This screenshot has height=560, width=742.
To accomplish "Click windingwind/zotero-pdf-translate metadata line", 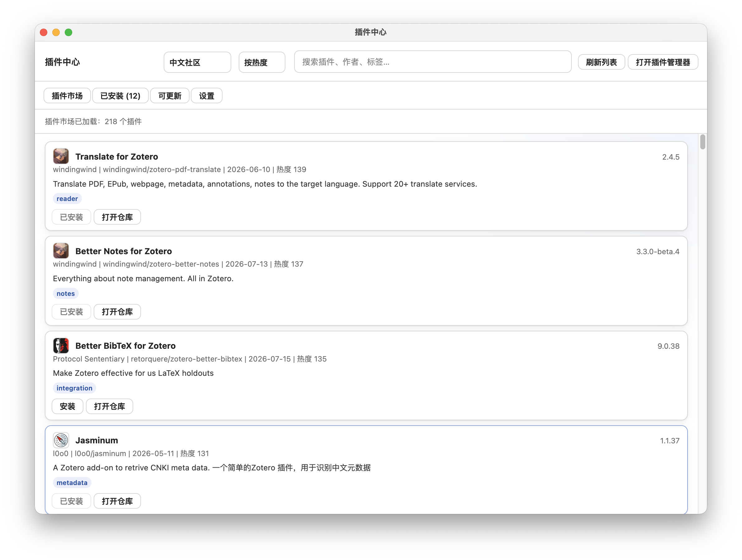I will click(x=180, y=169).
